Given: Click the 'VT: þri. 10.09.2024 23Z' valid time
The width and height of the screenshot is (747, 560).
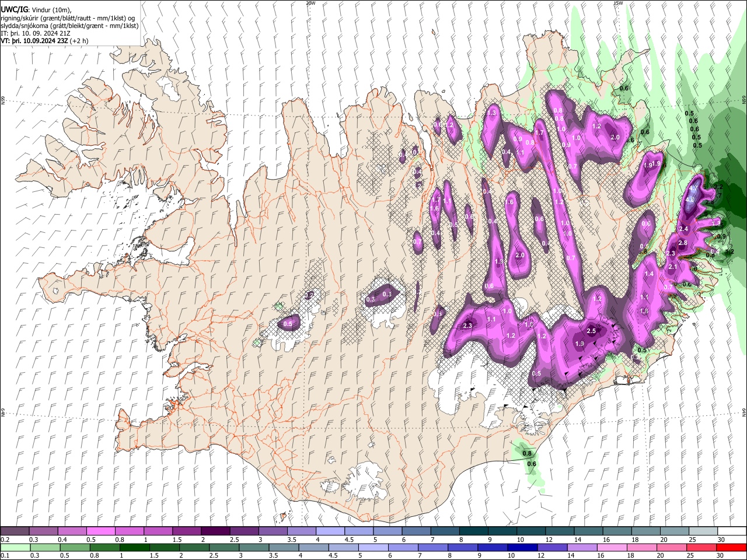Looking at the screenshot, I should point(34,41).
